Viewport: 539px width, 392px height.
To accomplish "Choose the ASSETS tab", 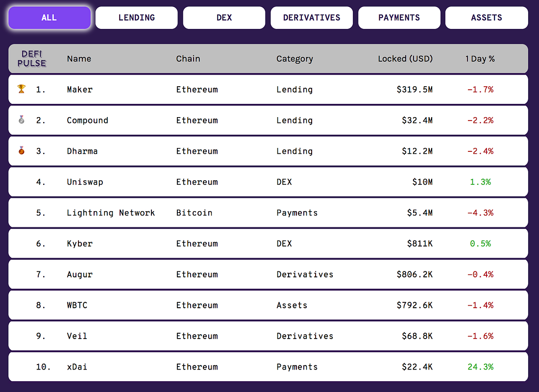I will click(x=487, y=18).
